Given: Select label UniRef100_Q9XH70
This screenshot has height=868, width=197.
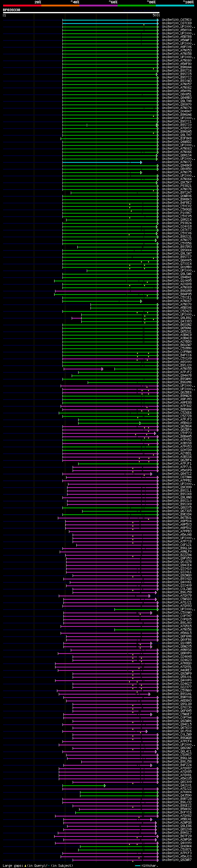Looking at the screenshot, I should click(177, 104).
